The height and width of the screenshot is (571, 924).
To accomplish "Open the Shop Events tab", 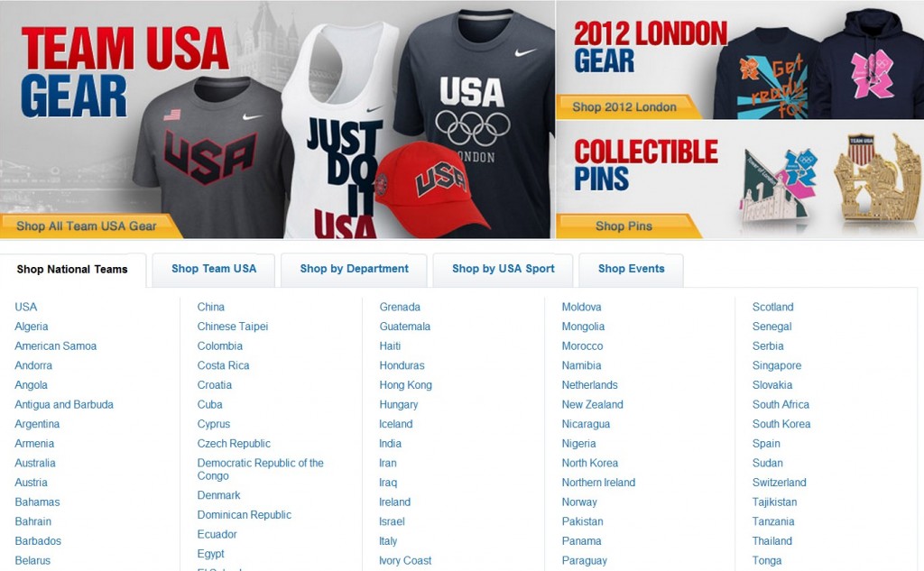I will [x=631, y=270].
